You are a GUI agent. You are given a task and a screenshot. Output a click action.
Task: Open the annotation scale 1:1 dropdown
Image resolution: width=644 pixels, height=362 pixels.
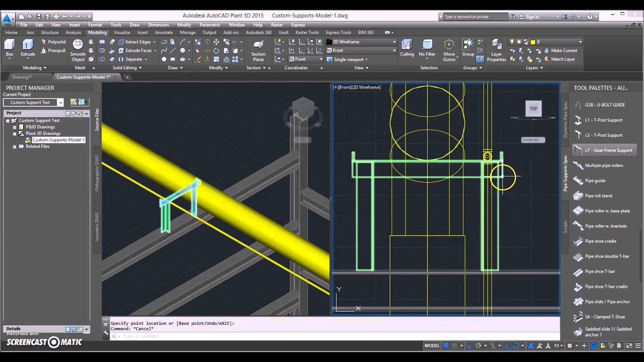558,345
